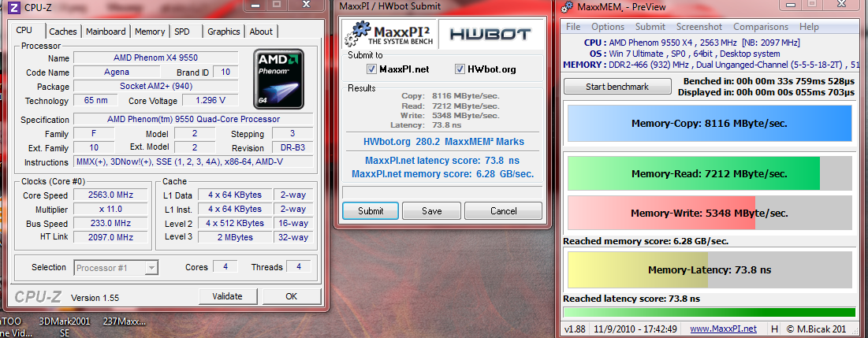Click the Multiplier value x 11.0
868x338 pixels.
[110, 209]
